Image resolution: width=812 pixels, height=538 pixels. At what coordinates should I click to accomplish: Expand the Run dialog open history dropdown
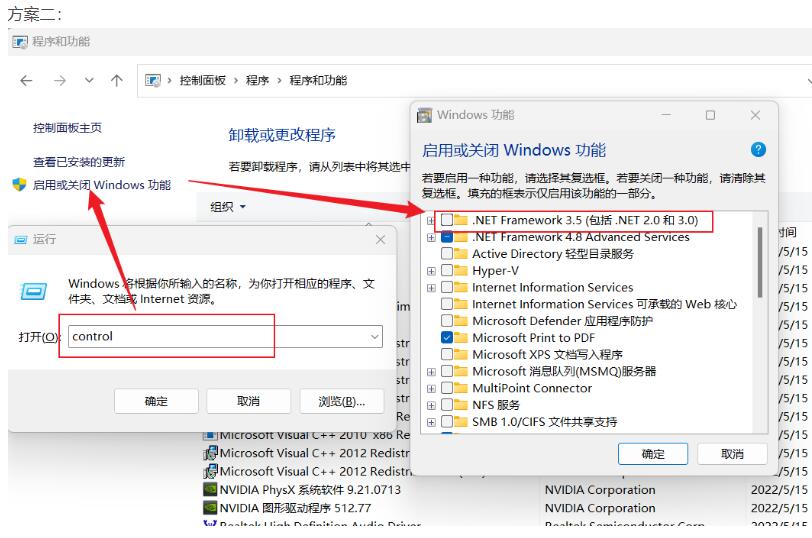click(x=374, y=337)
